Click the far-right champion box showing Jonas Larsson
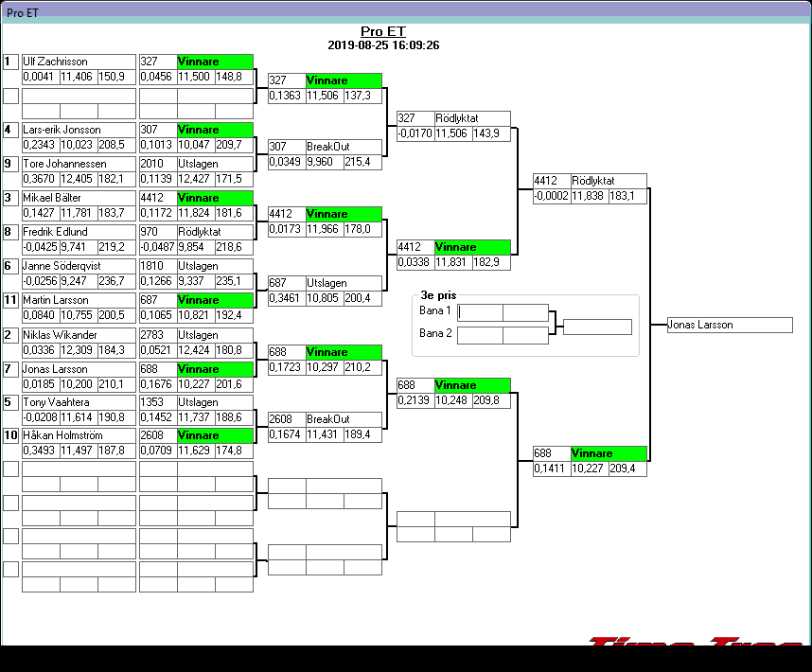This screenshot has height=672, width=812. [x=729, y=325]
